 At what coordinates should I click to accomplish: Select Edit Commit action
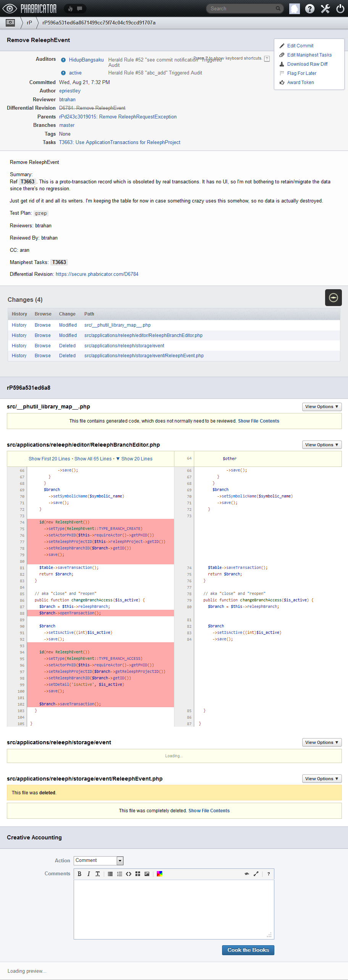click(300, 46)
